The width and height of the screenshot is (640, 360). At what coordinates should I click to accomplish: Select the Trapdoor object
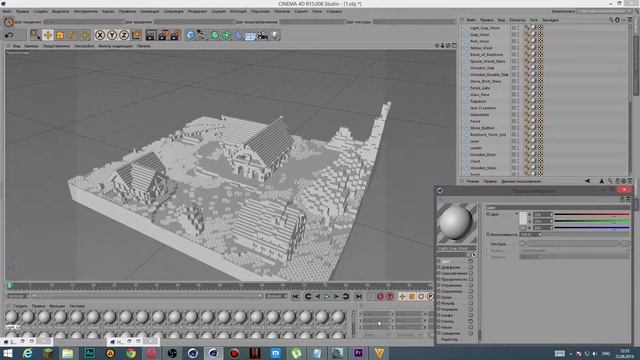478,101
